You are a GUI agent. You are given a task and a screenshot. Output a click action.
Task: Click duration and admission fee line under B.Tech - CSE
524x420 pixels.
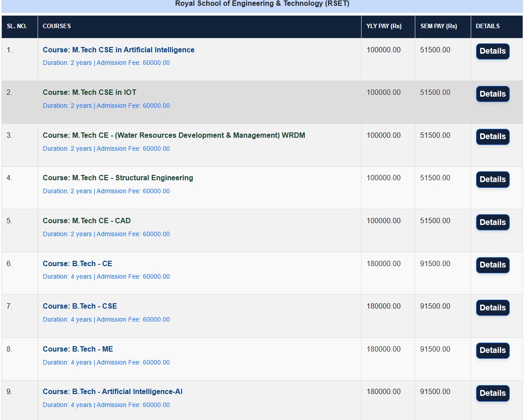click(x=106, y=319)
